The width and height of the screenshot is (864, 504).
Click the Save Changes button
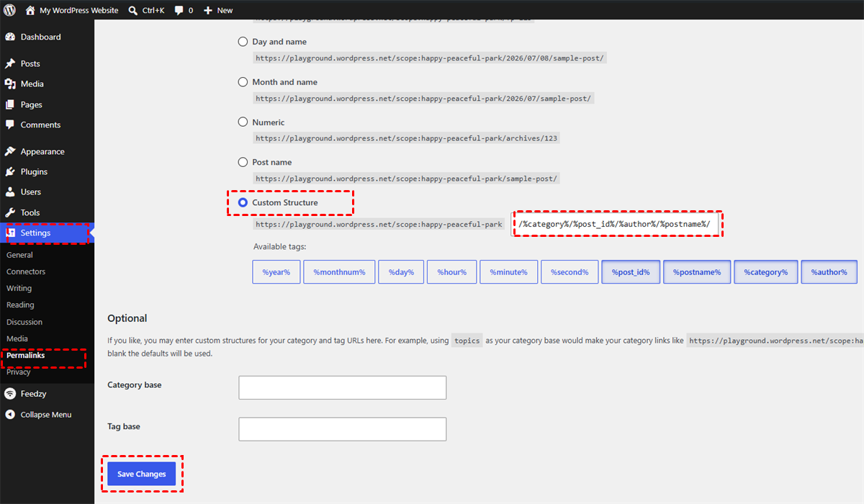(142, 474)
